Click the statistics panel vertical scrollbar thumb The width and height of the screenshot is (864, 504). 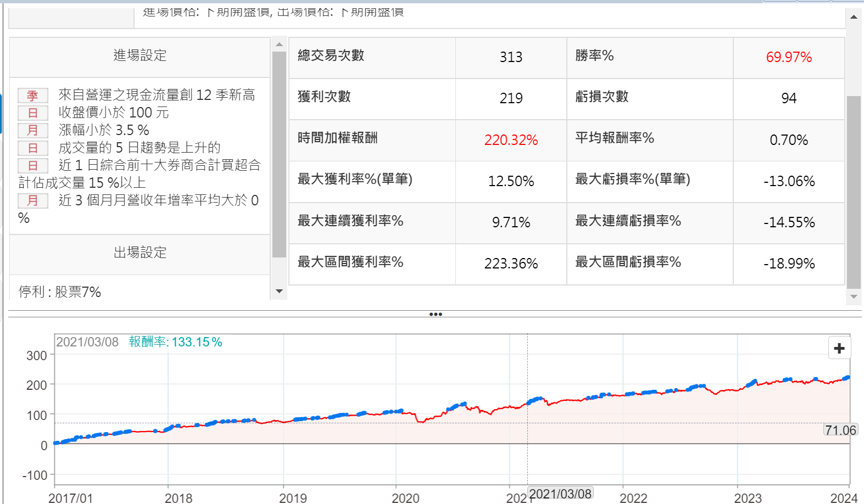tap(854, 192)
